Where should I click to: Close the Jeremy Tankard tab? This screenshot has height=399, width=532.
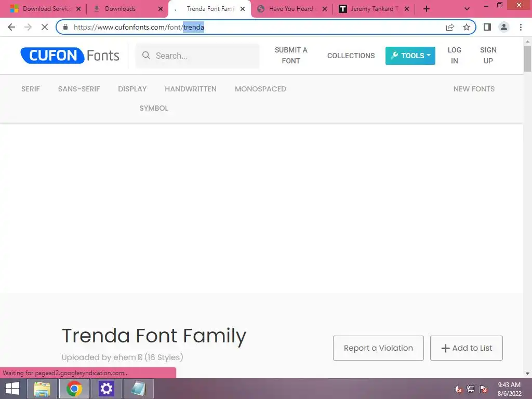407,9
